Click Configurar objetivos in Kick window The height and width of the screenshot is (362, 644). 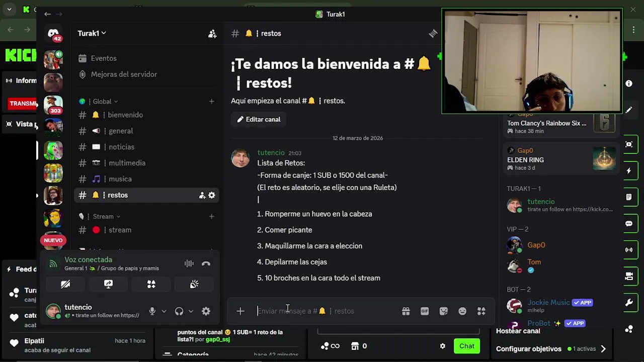(528, 349)
